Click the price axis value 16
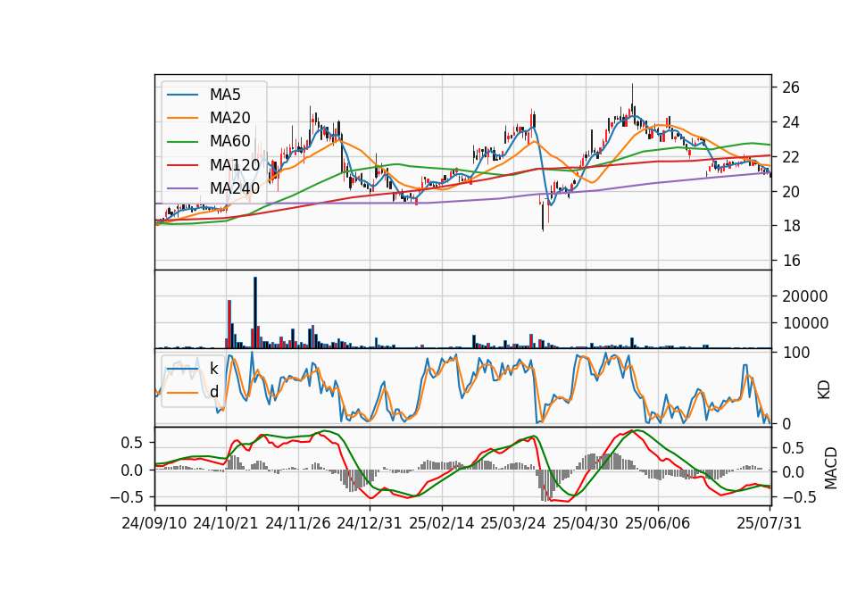Screen dimensions: 857x616 [791, 261]
